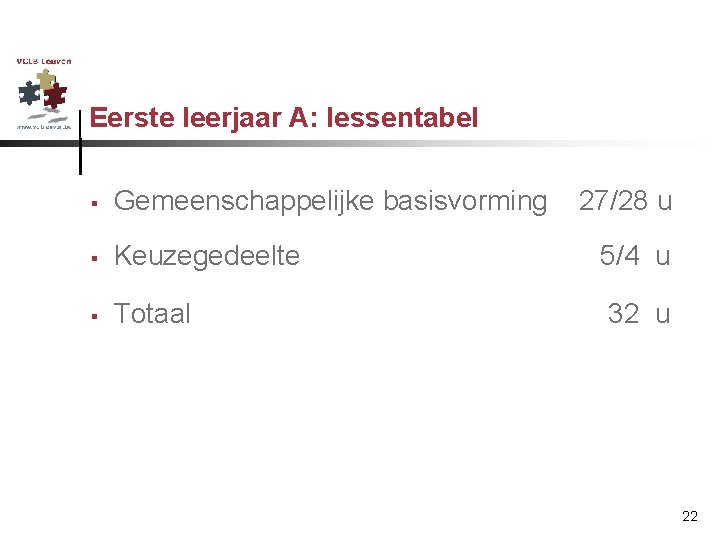Select the 'Totaal' line

[x=152, y=314]
